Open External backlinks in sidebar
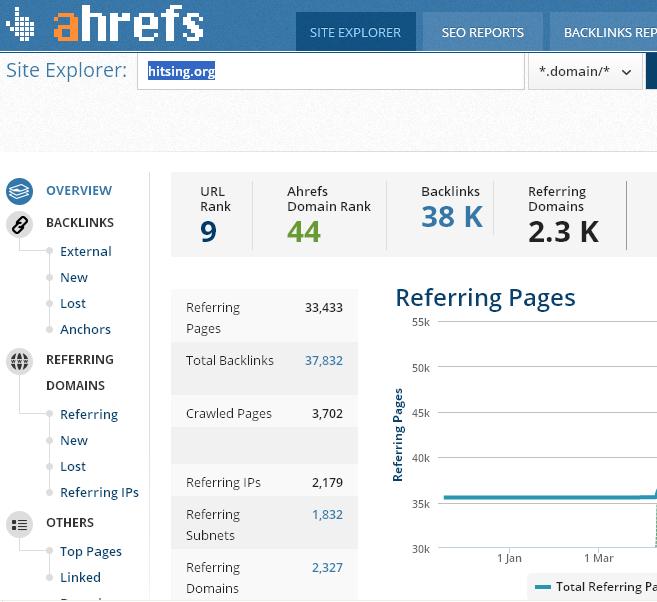The width and height of the screenshot is (657, 602). 86,251
